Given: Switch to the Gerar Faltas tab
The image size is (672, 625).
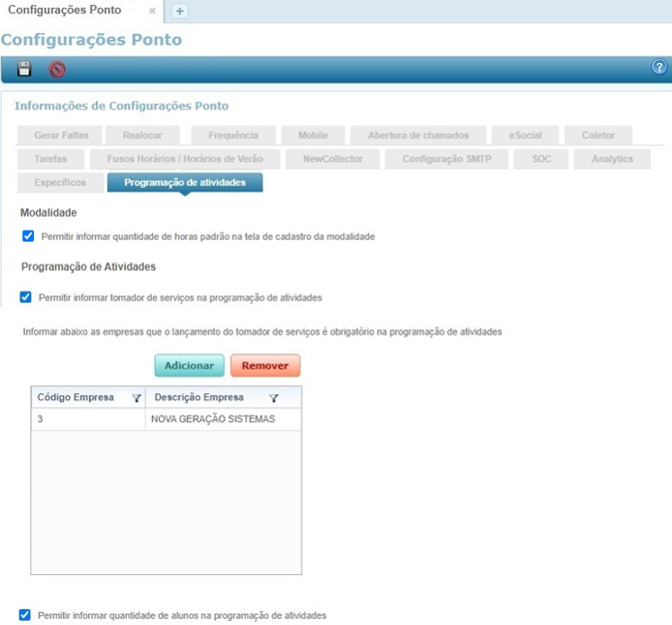Looking at the screenshot, I should click(x=61, y=135).
